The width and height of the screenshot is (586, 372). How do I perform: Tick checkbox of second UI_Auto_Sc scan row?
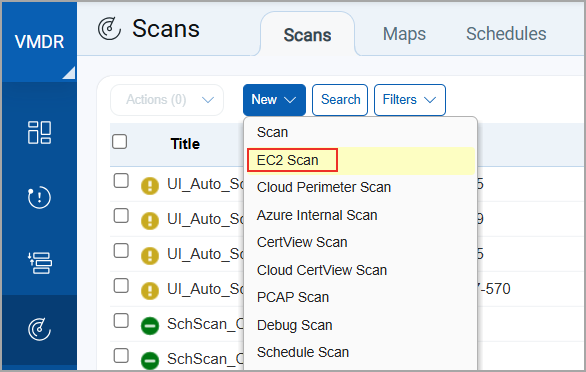point(121,216)
